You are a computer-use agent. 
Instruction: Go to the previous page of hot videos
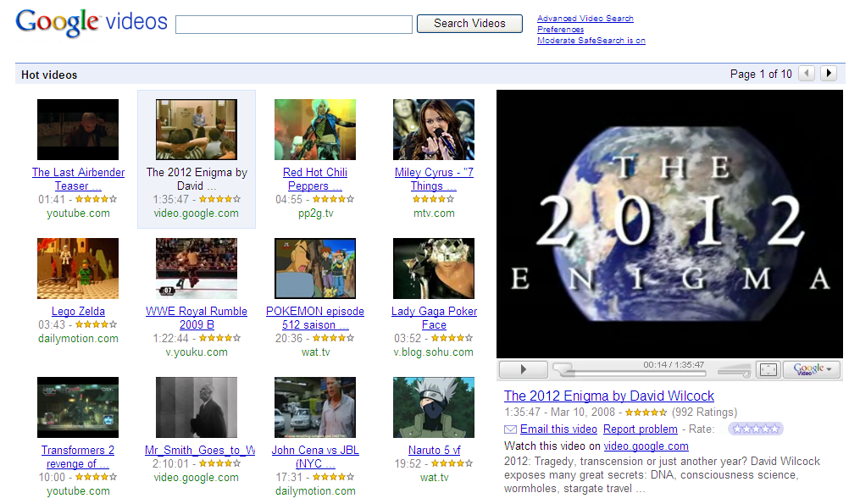pyautogui.click(x=807, y=74)
